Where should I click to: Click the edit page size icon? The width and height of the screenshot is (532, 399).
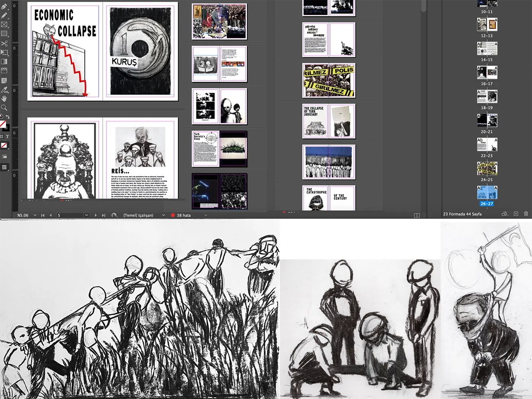coord(505,214)
